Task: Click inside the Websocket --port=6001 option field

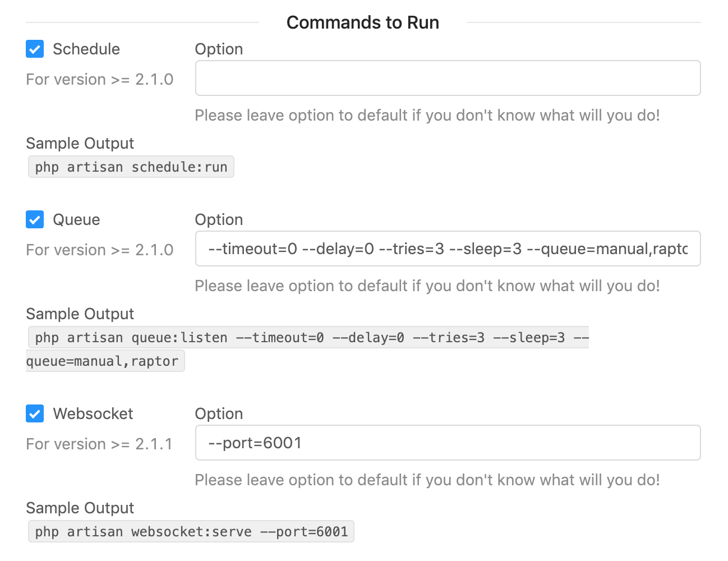Action: tap(448, 443)
